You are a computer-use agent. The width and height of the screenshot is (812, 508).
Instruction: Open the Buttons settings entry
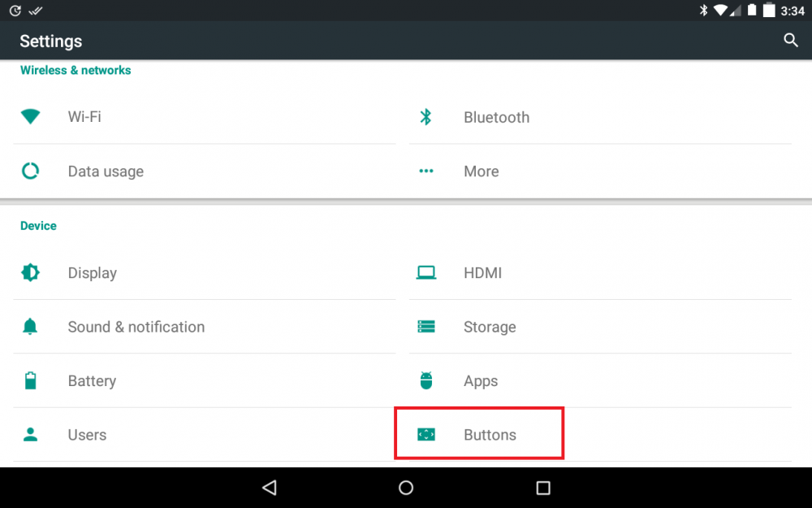pyautogui.click(x=489, y=435)
